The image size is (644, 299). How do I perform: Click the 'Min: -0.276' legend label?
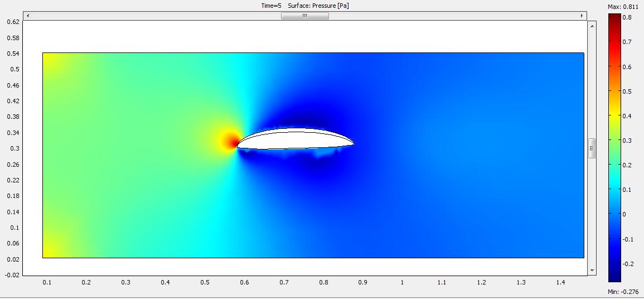pyautogui.click(x=623, y=292)
